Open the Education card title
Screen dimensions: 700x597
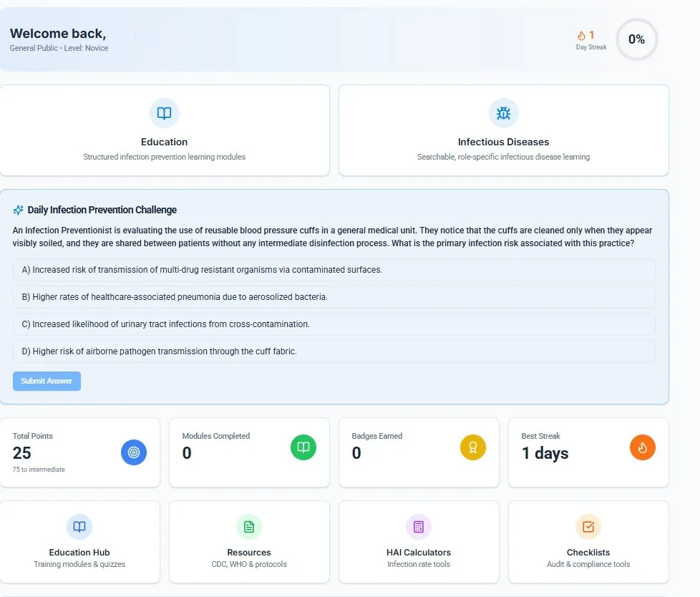[x=165, y=142]
